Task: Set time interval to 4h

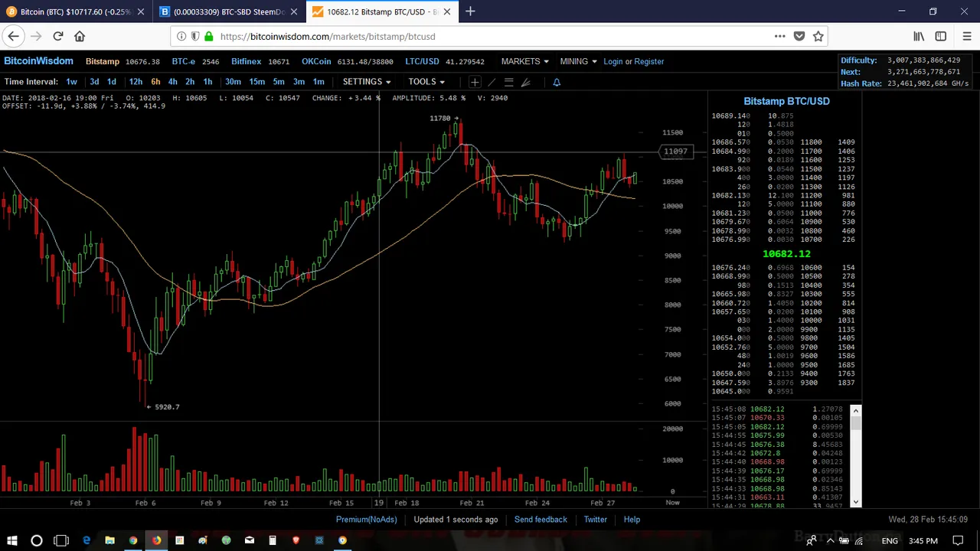Action: 172,82
